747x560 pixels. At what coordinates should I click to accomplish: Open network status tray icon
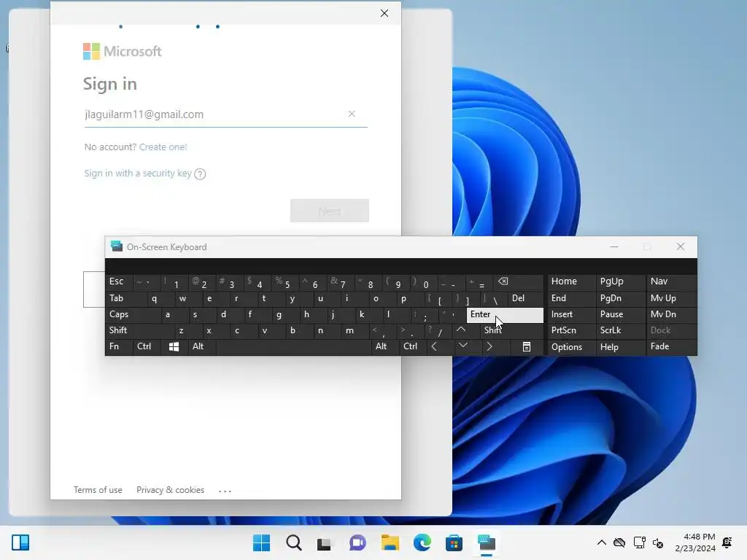coord(639,542)
